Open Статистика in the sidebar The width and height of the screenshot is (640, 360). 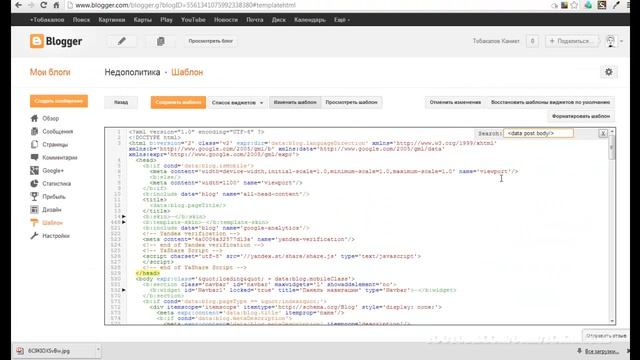coord(57,184)
